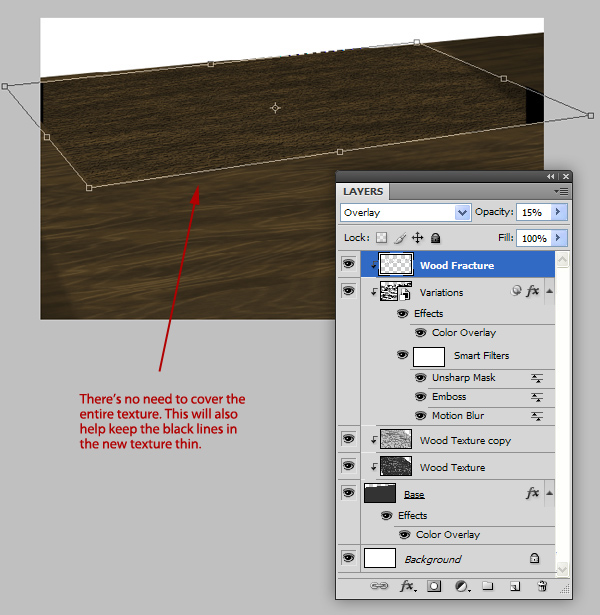Add a layer mask button

tap(434, 586)
